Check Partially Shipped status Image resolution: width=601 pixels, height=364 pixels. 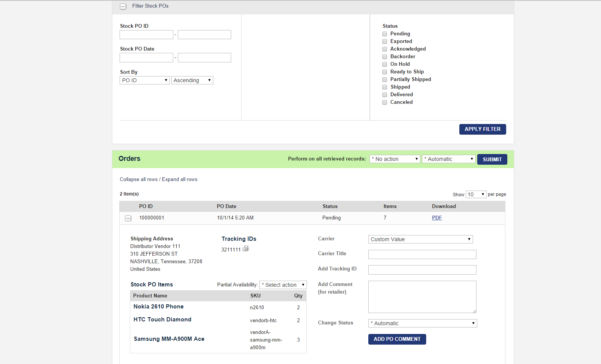pyautogui.click(x=385, y=79)
